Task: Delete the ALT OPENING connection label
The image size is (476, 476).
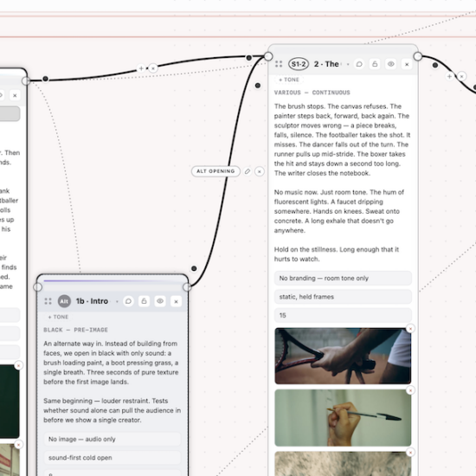Action: pyautogui.click(x=260, y=171)
